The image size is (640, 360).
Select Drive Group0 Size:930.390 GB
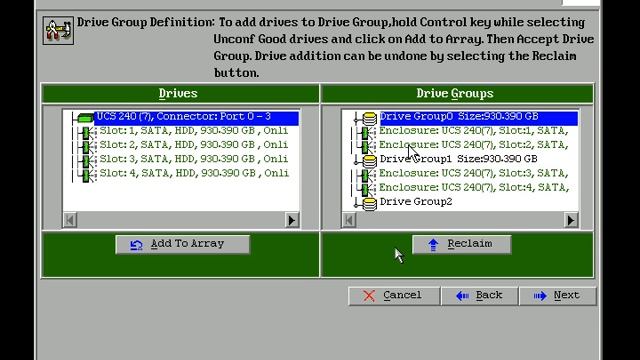point(479,118)
